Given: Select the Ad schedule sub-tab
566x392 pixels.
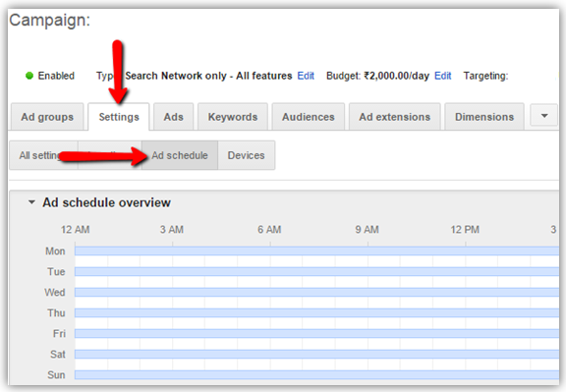Looking at the screenshot, I should (x=180, y=155).
